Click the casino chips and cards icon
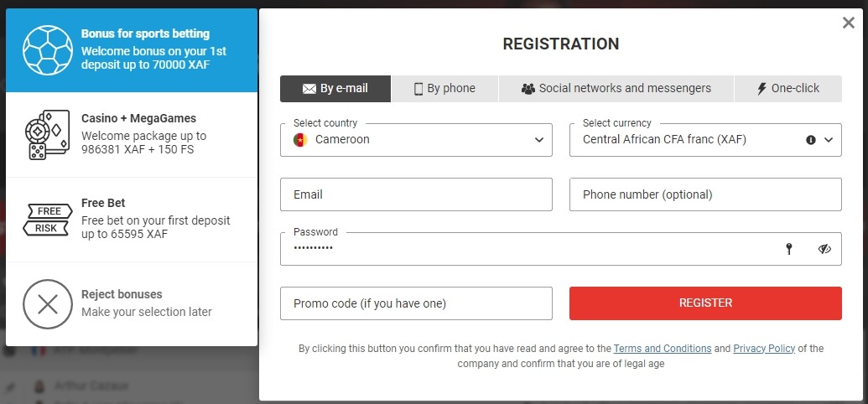 48,135
